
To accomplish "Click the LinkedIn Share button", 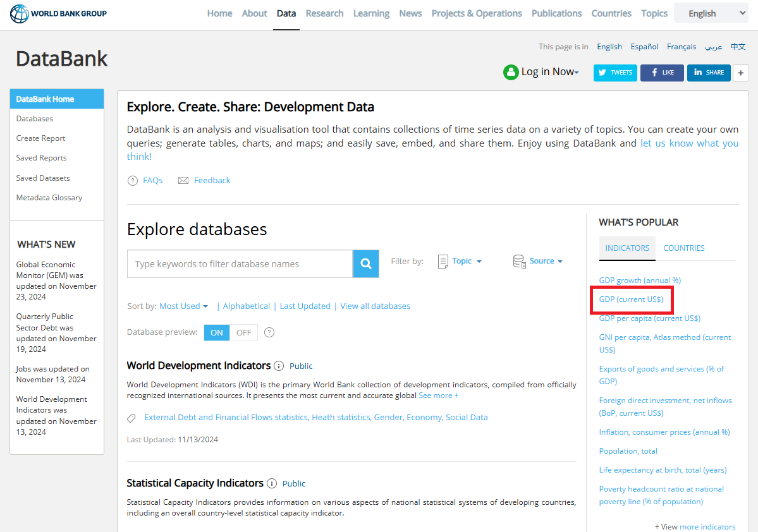I will 709,73.
